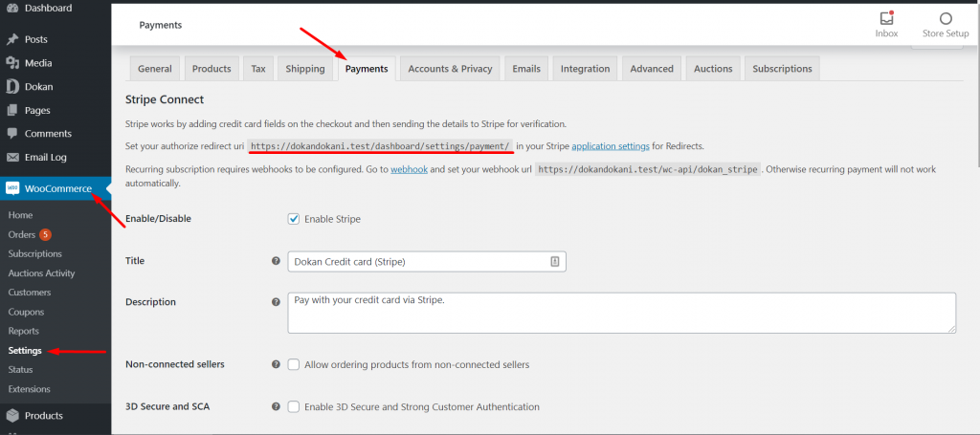Select the Payments tab
Screen dimensions: 980x435
coord(367,69)
